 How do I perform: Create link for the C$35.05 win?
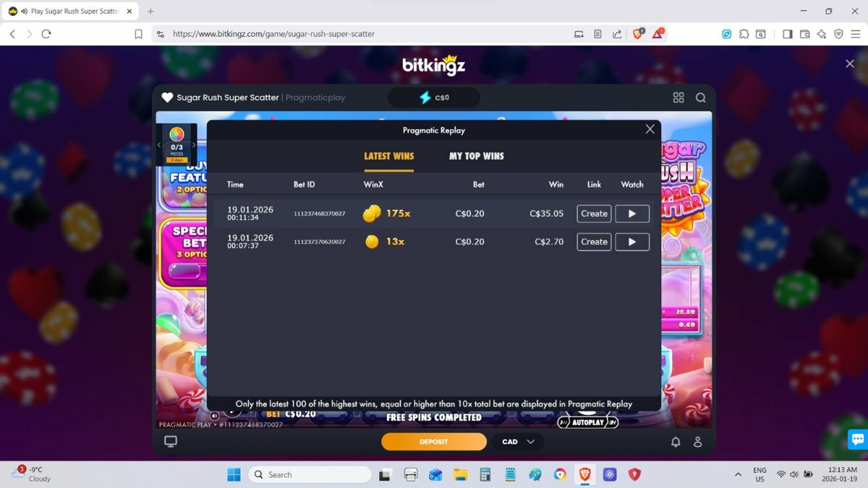[594, 213]
